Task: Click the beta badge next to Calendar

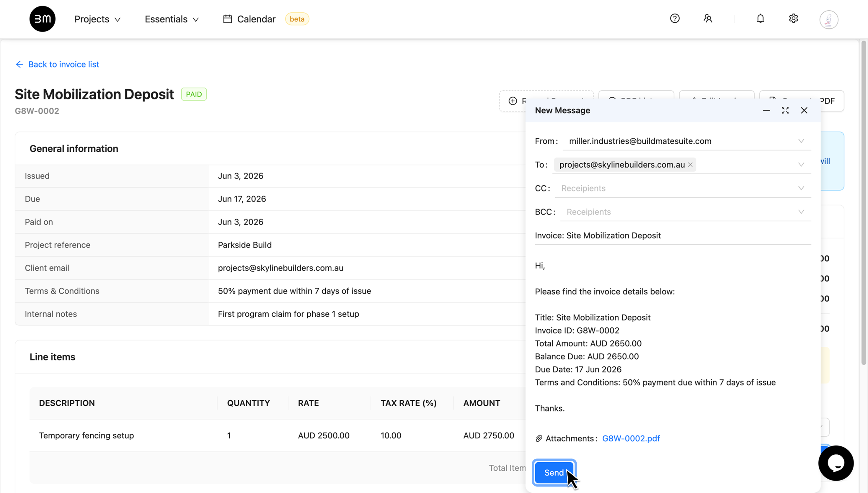Action: 297,19
